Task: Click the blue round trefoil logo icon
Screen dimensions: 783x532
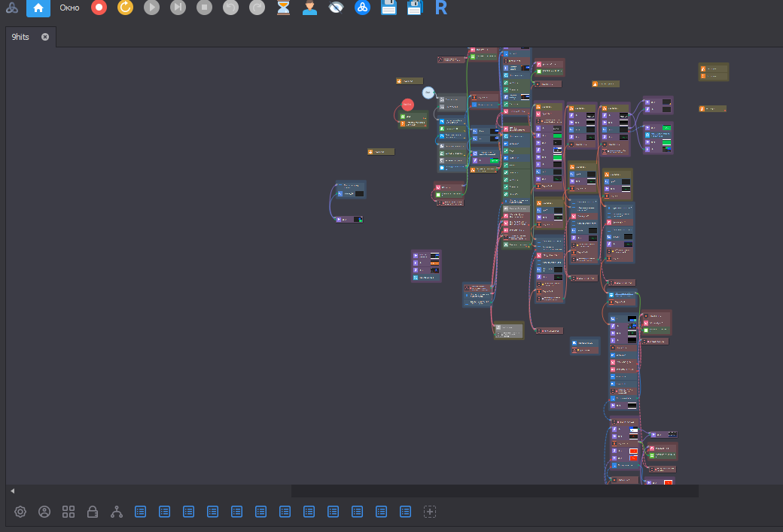Action: (x=362, y=8)
